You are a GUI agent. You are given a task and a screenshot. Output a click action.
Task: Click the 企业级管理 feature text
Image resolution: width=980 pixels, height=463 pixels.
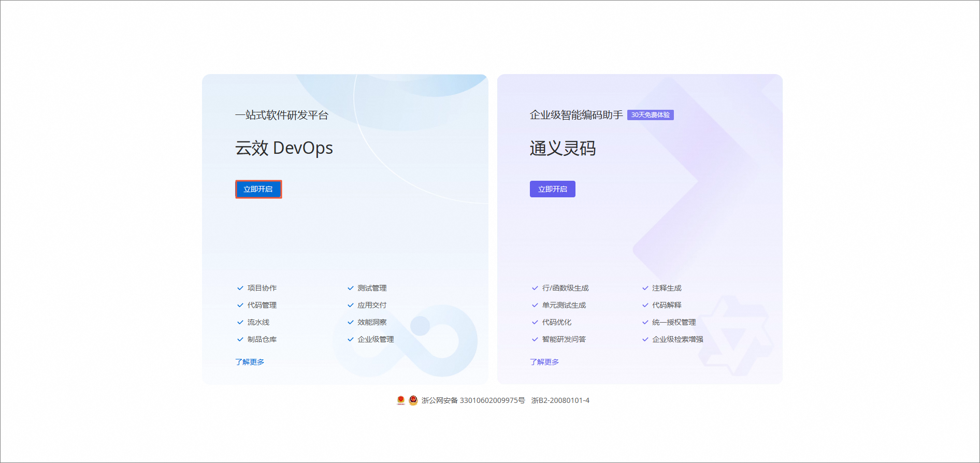pyautogui.click(x=376, y=339)
